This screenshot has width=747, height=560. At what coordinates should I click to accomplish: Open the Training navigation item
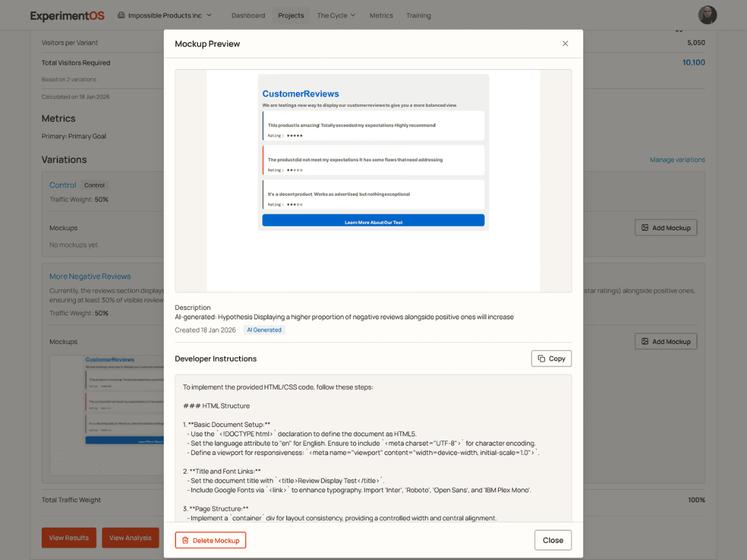[418, 16]
